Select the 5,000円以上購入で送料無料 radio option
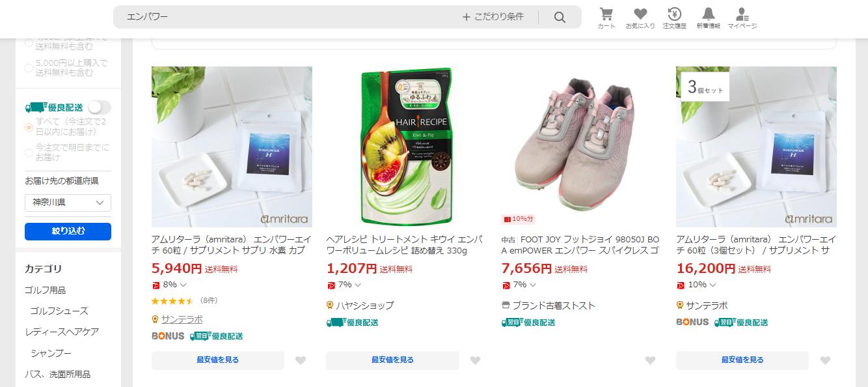Viewport: 868px width, 387px height. tap(29, 68)
